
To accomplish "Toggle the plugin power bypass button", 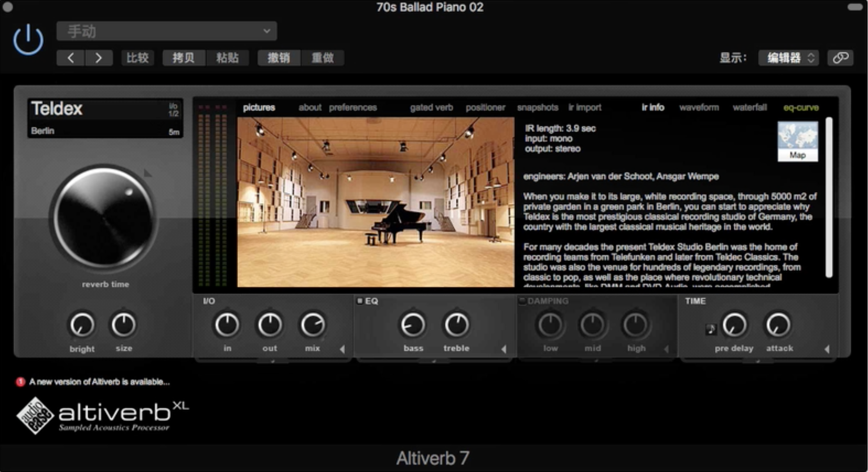I will (28, 40).
